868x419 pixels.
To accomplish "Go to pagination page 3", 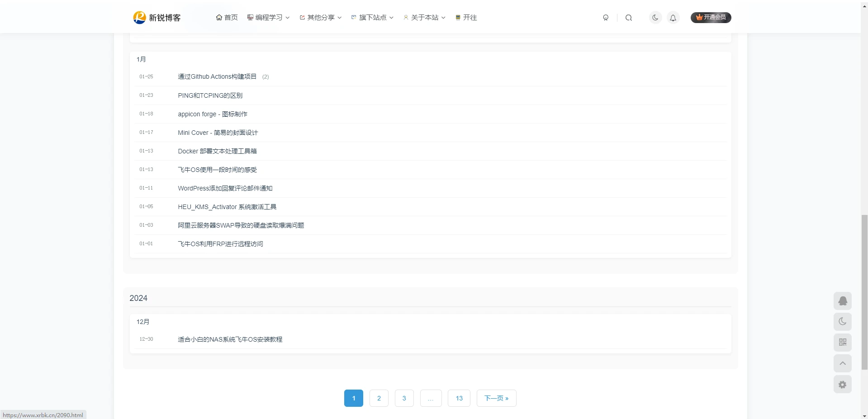I will [x=404, y=398].
